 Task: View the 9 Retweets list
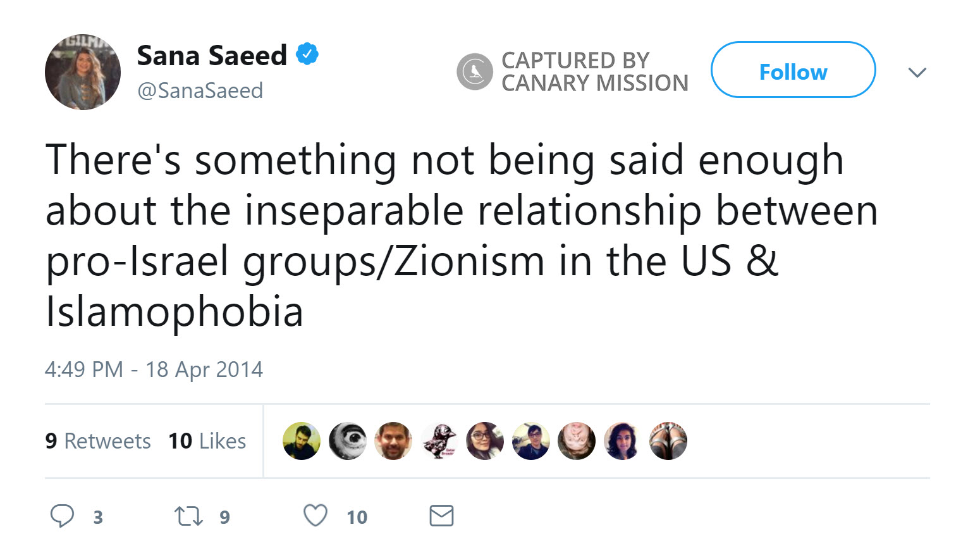pos(98,441)
